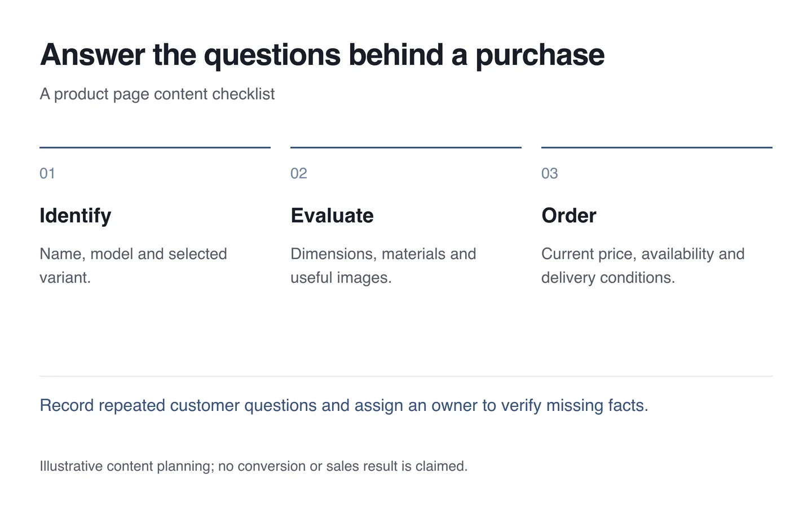Click the "Name, model and selected variant" text
This screenshot has width=812, height=508.
(x=133, y=265)
